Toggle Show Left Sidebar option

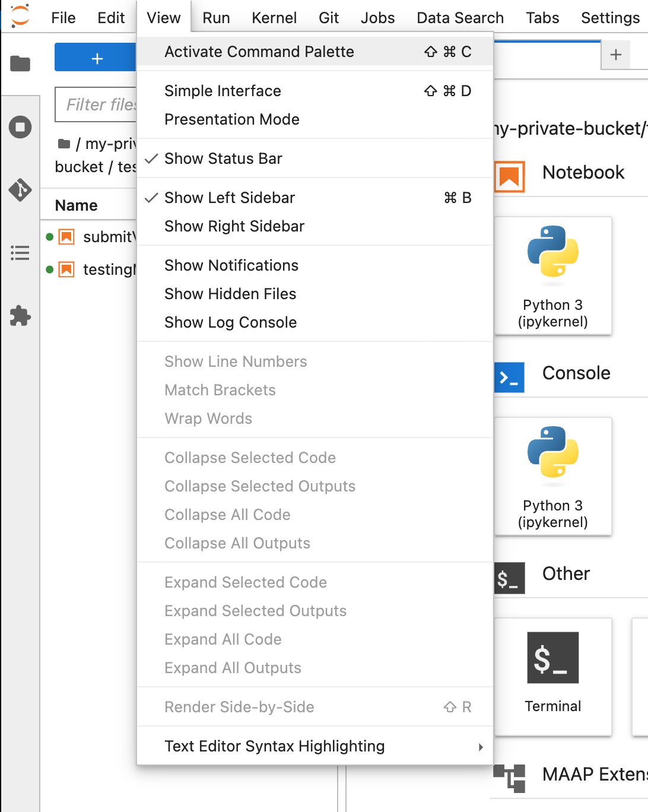(x=315, y=198)
